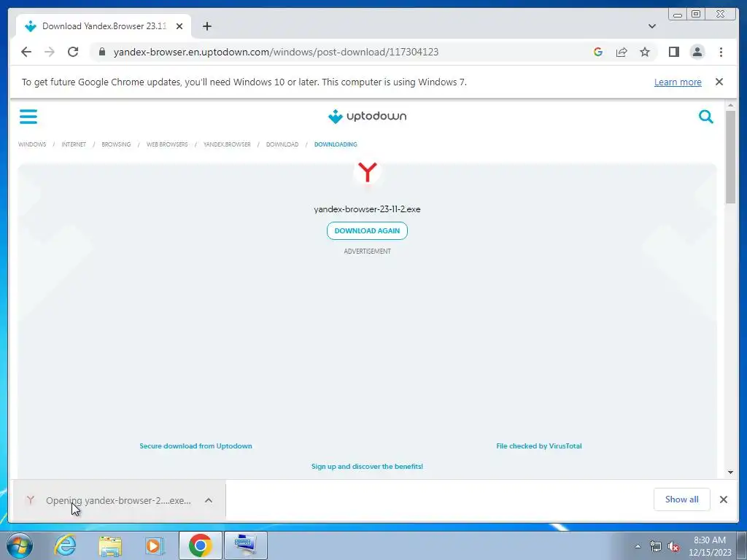The height and width of the screenshot is (560, 747).
Task: Open the keyboard app in taskbar
Action: [x=245, y=545]
